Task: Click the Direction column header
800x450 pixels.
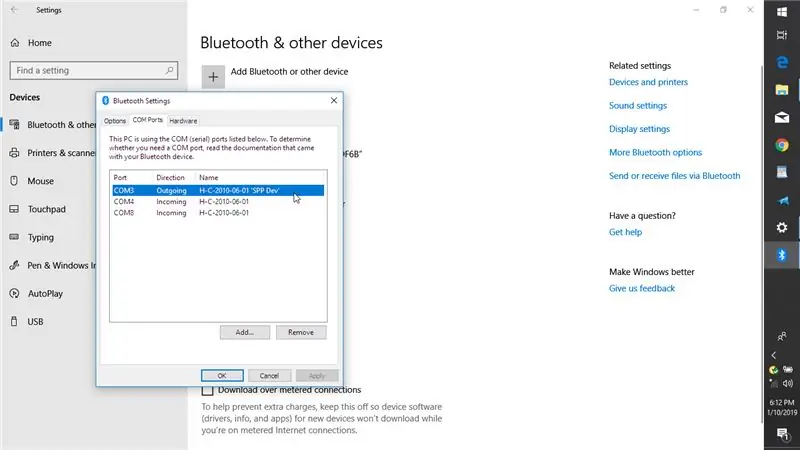Action: [174, 178]
